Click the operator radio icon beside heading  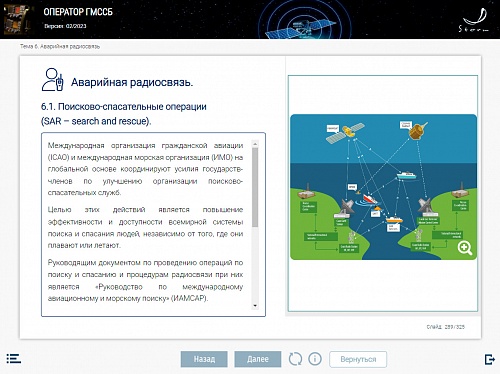point(52,80)
